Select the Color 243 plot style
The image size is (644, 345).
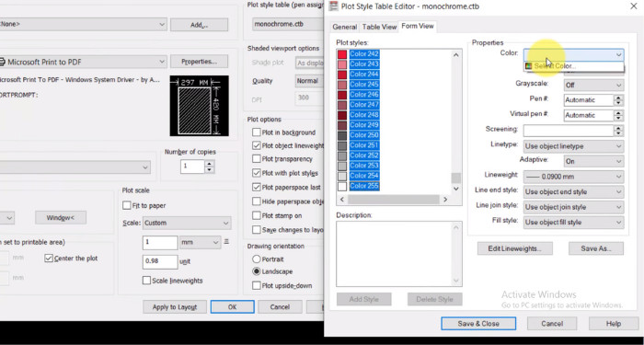[364, 64]
